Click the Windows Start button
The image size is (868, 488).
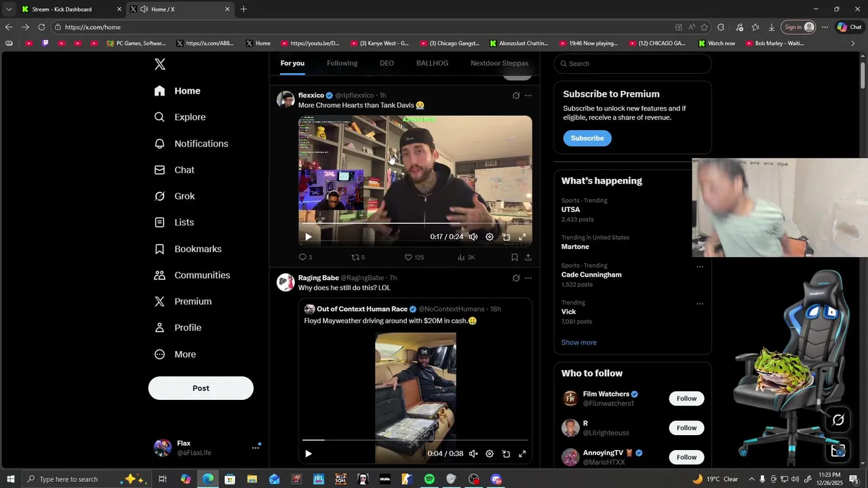[x=10, y=479]
